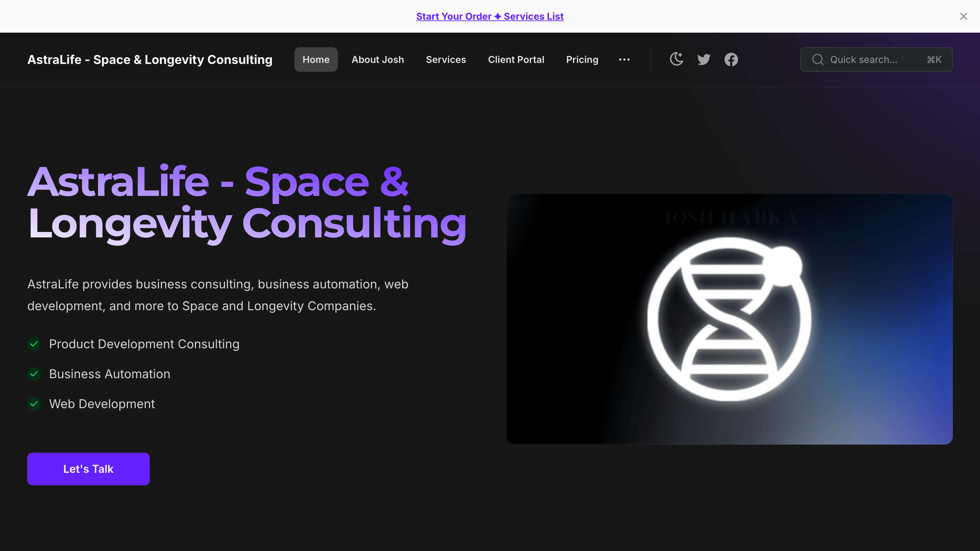This screenshot has height=551, width=980.
Task: Navigate to Client Portal
Action: tap(516, 59)
